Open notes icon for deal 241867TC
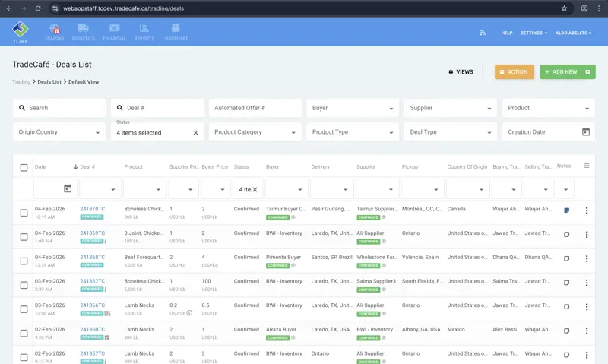This screenshot has height=364, width=608. (566, 283)
